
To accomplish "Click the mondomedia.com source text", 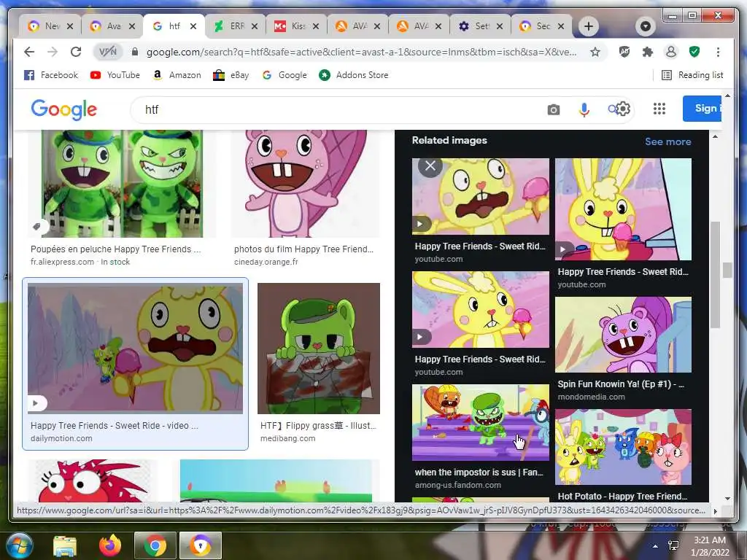I will tap(591, 397).
